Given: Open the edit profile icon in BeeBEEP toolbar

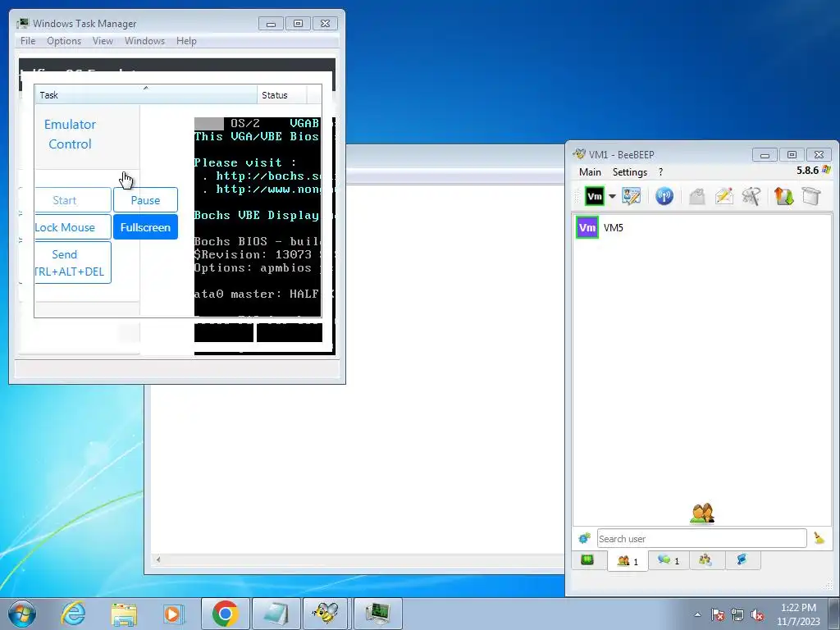Looking at the screenshot, I should (631, 197).
